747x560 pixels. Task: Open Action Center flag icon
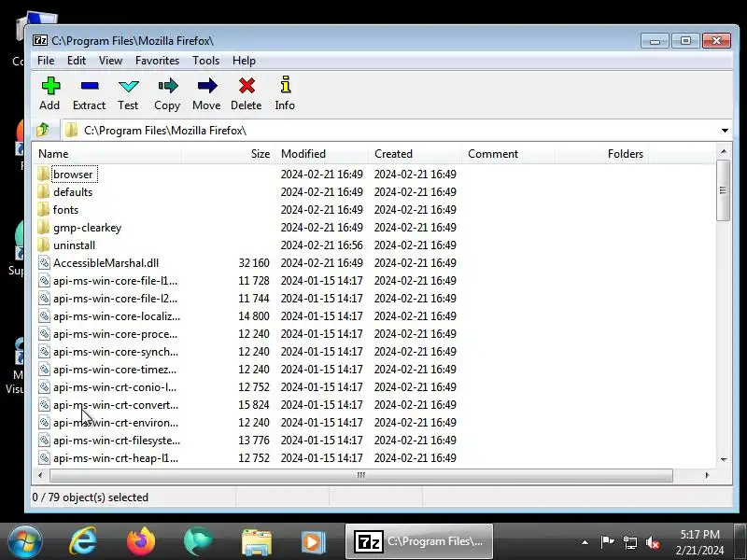pyautogui.click(x=608, y=541)
